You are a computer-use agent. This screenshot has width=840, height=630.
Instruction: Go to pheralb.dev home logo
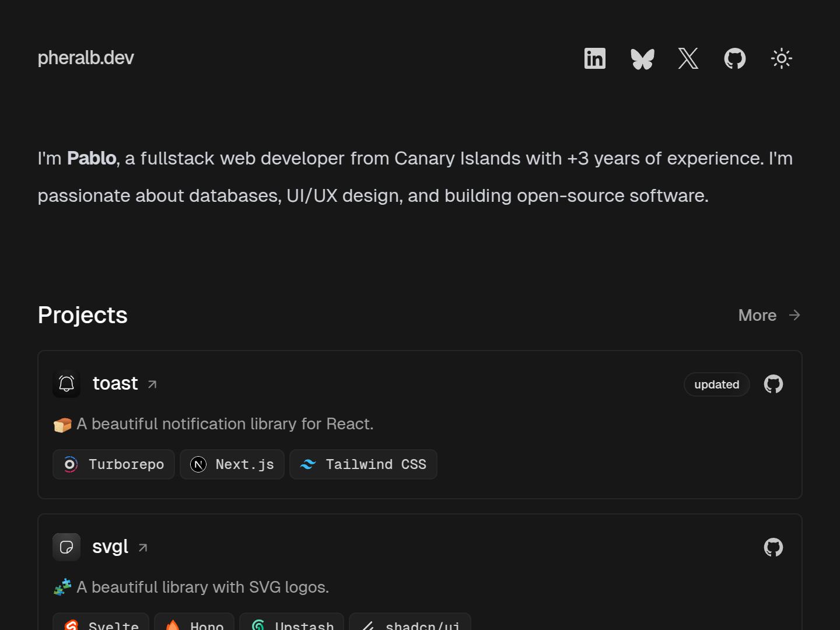tap(86, 58)
